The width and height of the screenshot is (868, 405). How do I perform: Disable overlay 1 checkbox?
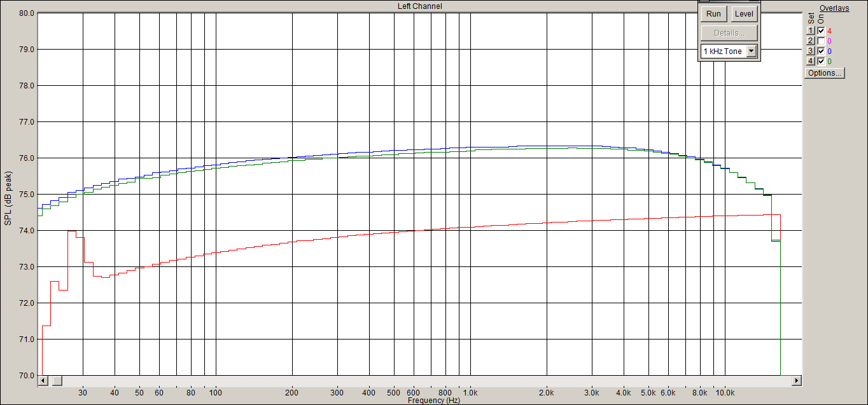coord(821,31)
